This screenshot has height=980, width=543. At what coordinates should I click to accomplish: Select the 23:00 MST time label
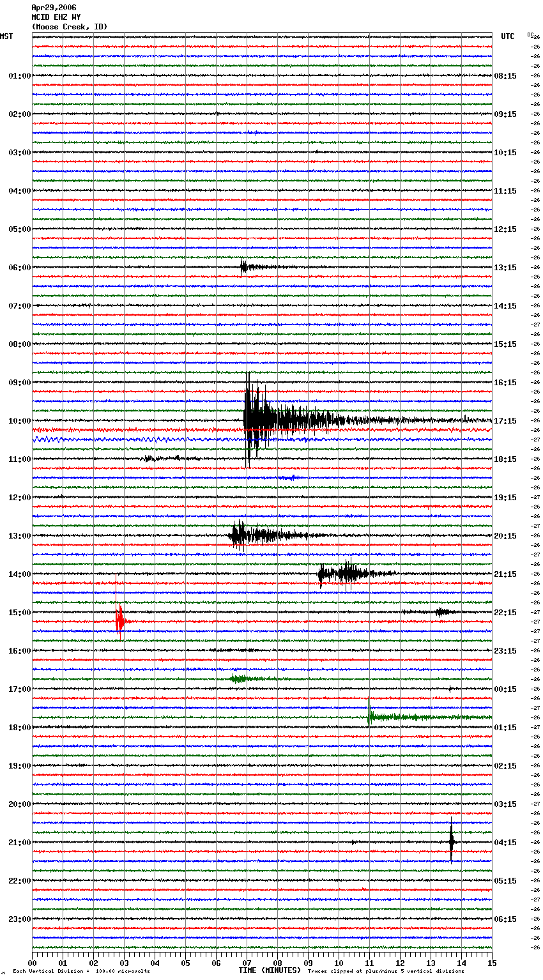pyautogui.click(x=20, y=919)
